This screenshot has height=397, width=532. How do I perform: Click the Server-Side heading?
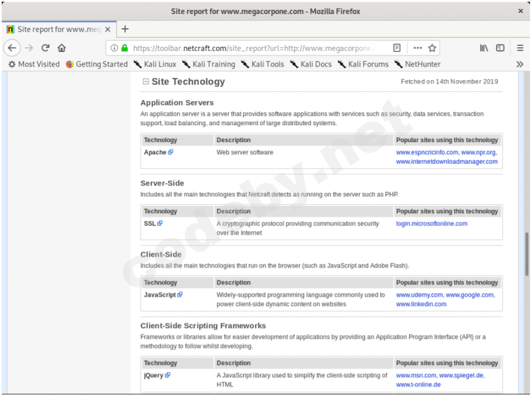[162, 183]
